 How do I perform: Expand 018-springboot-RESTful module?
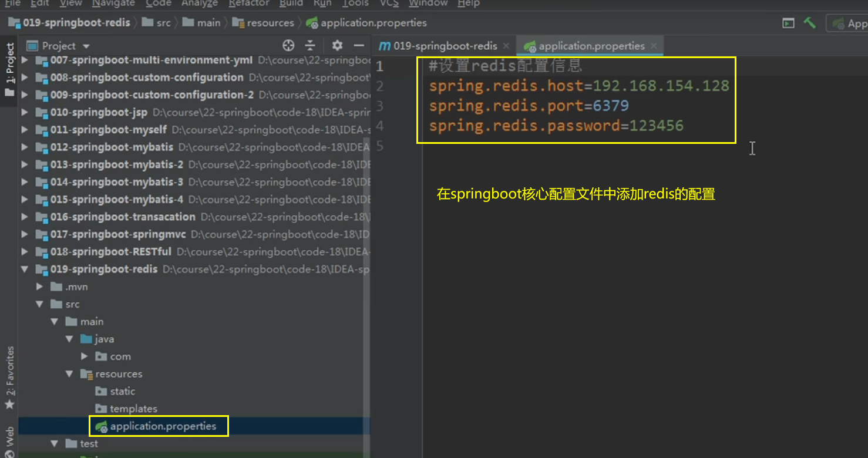click(25, 251)
